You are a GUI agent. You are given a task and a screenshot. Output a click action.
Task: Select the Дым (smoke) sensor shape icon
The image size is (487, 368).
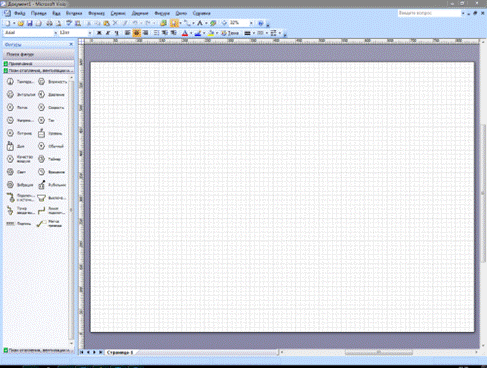(10, 146)
